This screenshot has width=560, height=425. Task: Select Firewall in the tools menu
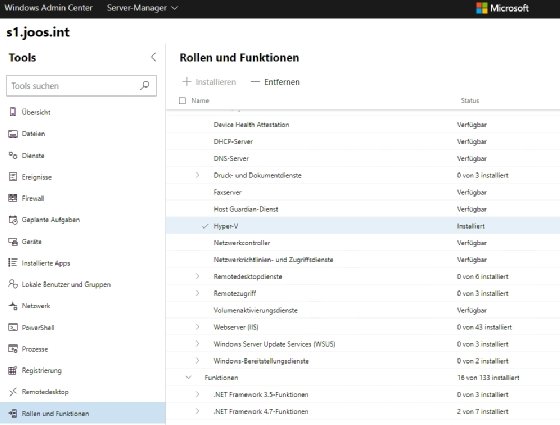33,198
